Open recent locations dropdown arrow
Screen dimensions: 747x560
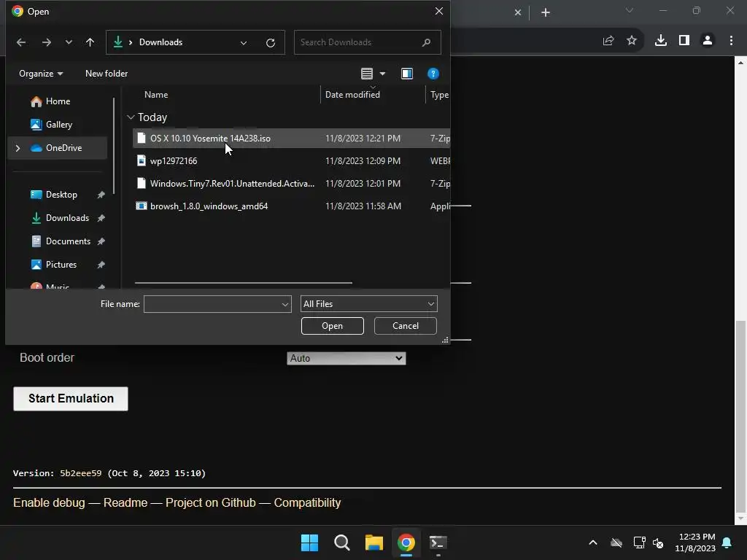coord(69,42)
